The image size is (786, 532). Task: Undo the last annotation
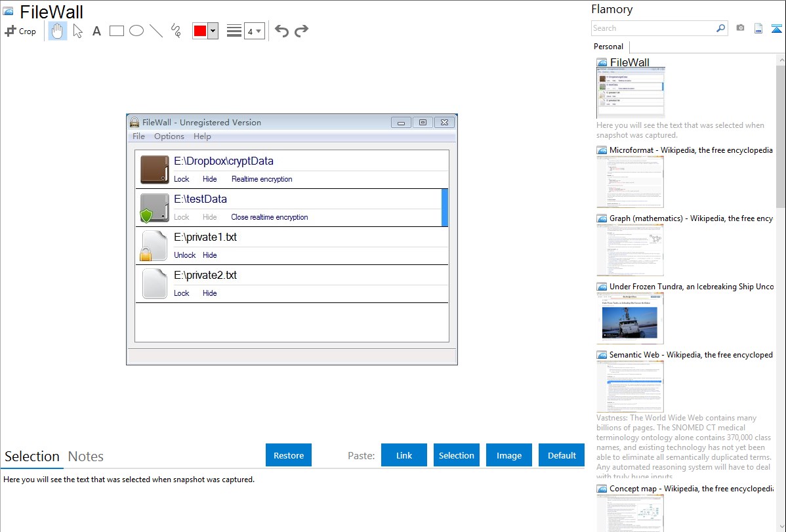[x=281, y=31]
